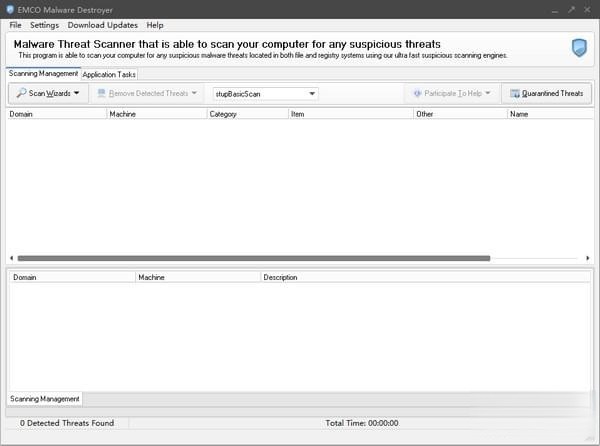Click '0 Detected Threats Found' status text

click(67, 423)
